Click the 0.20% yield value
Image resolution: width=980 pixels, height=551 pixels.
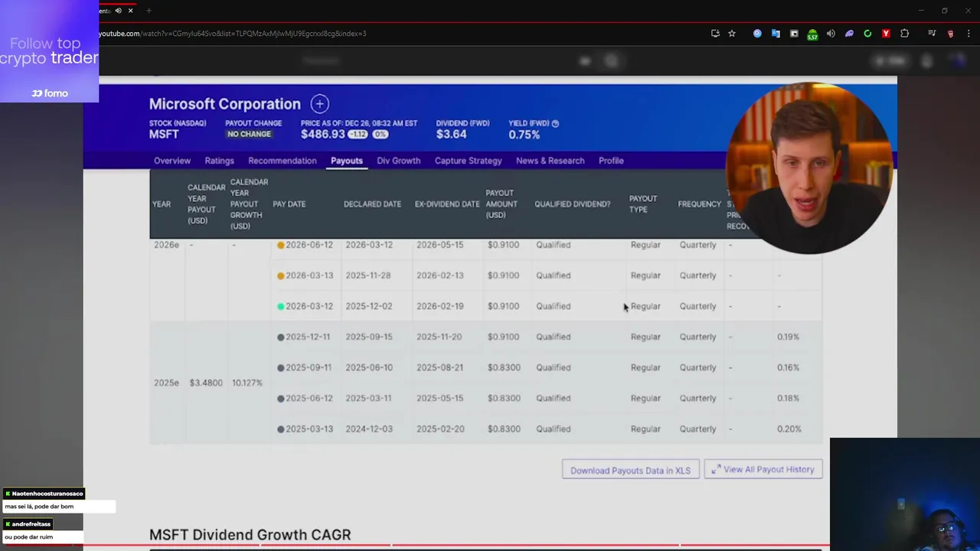789,429
